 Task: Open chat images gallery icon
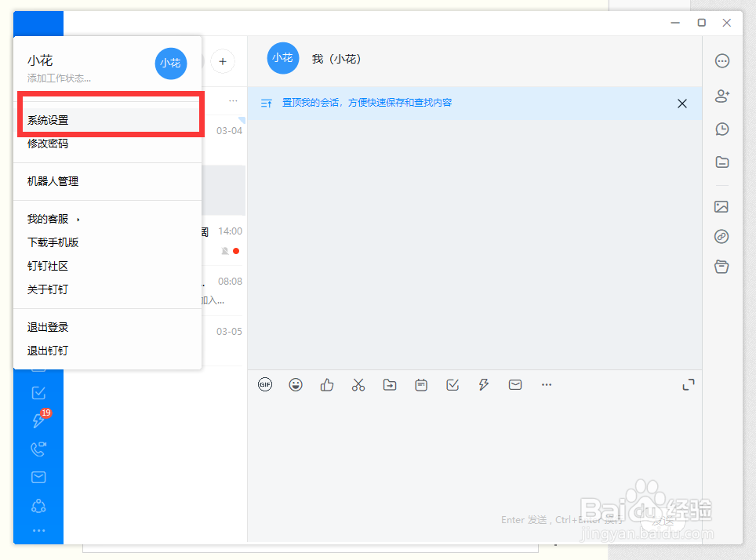tap(721, 207)
